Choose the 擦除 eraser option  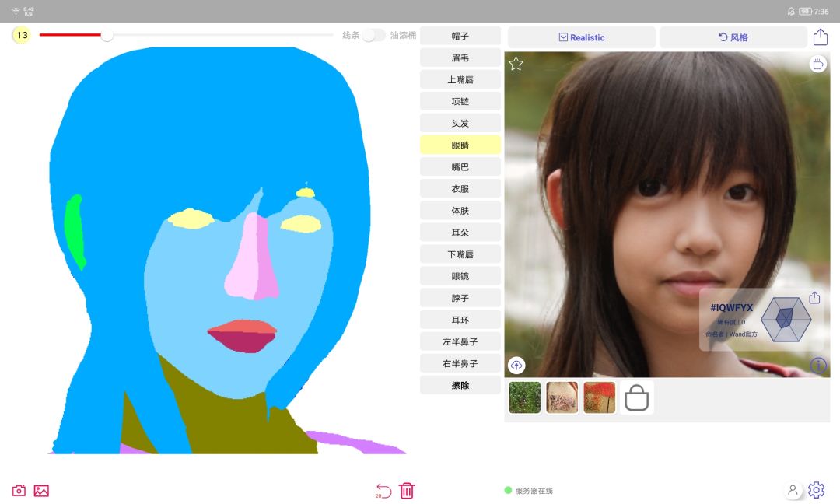tap(460, 385)
